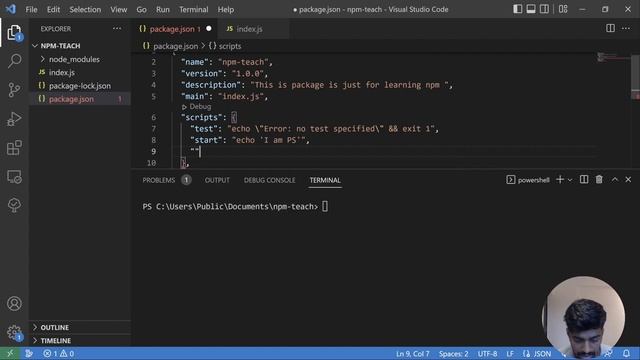Open the View menu

(118, 9)
